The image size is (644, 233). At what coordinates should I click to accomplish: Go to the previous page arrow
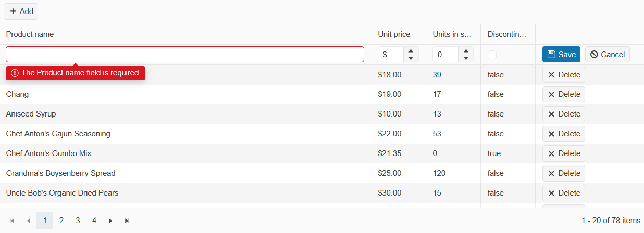28,221
